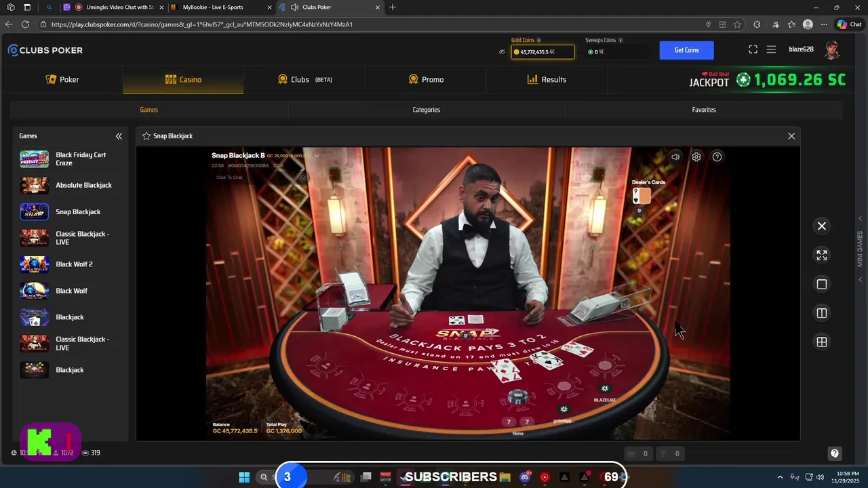Image resolution: width=868 pixels, height=488 pixels.
Task: Open the blackjack game settings gear
Action: (x=696, y=157)
